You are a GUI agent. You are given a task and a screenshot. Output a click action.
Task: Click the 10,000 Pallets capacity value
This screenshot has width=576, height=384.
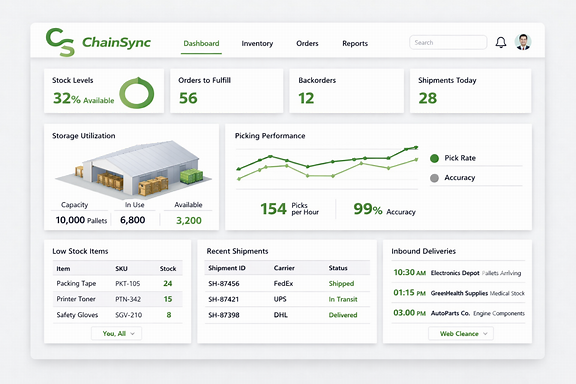click(x=81, y=220)
